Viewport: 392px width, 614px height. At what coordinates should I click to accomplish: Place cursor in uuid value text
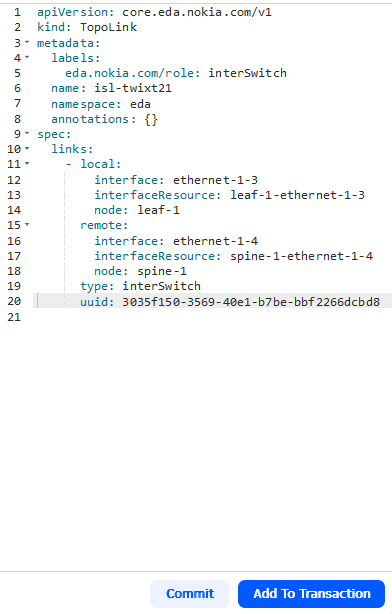[x=251, y=302]
